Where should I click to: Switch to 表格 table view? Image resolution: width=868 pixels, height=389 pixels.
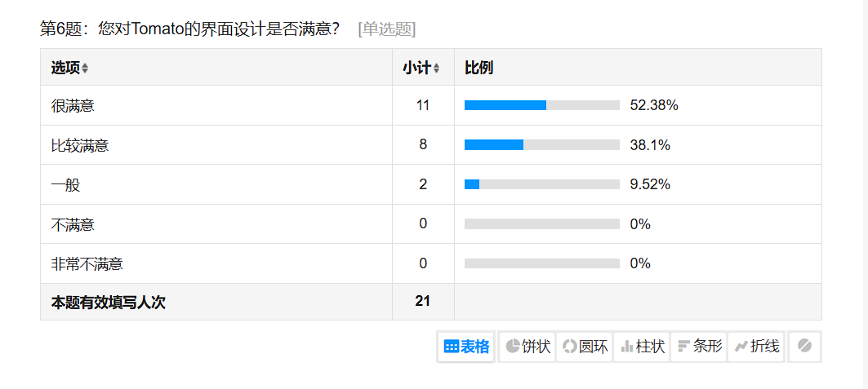[466, 347]
